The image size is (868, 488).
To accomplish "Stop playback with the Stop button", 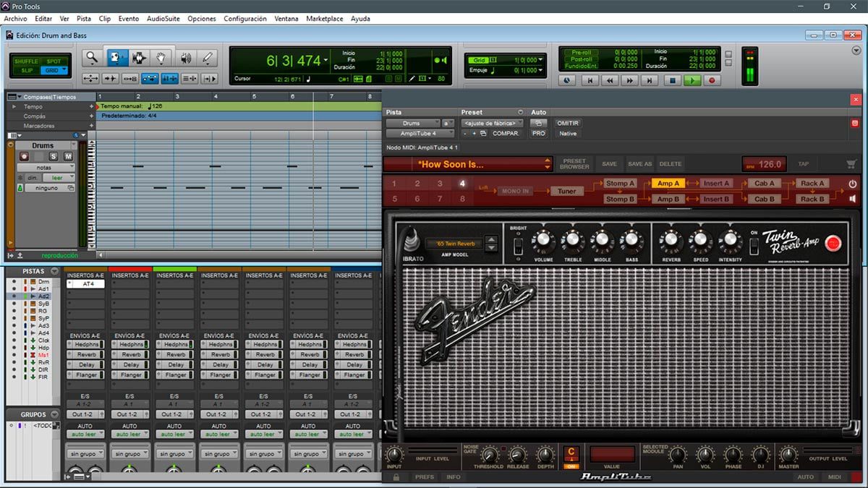I will (672, 81).
